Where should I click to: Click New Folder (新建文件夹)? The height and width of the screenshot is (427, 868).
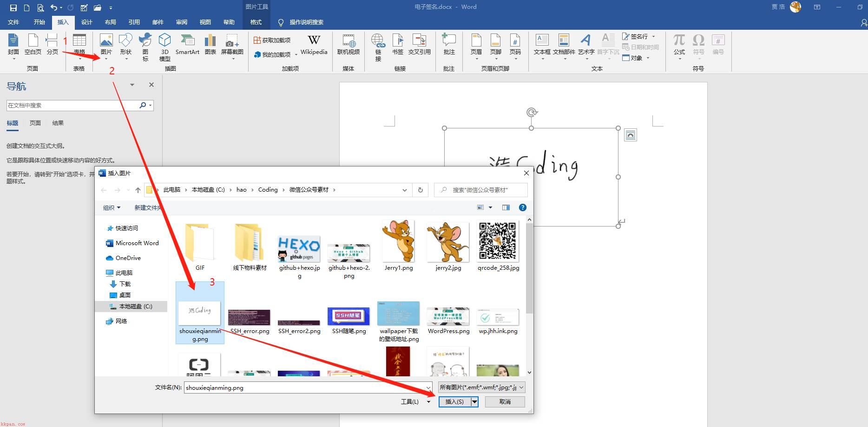tap(148, 207)
